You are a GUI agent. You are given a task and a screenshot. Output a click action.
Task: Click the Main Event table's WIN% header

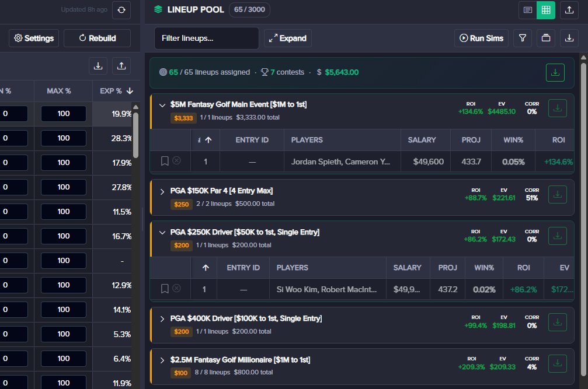(513, 140)
